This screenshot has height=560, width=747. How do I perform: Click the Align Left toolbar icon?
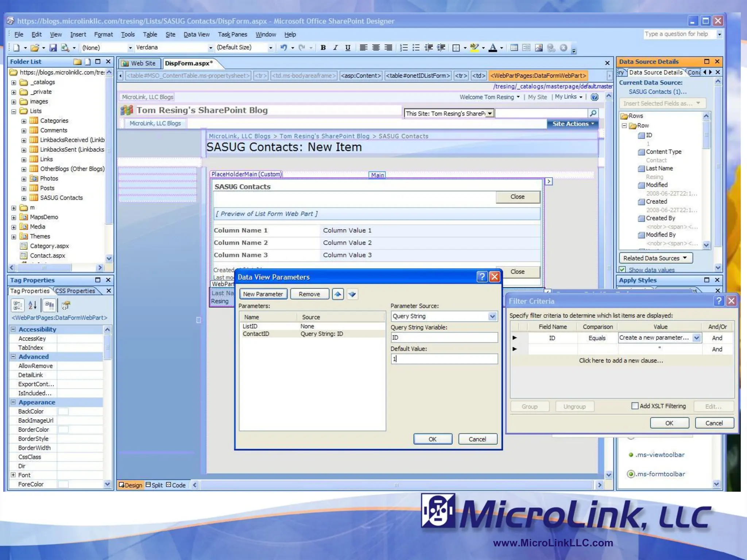363,48
